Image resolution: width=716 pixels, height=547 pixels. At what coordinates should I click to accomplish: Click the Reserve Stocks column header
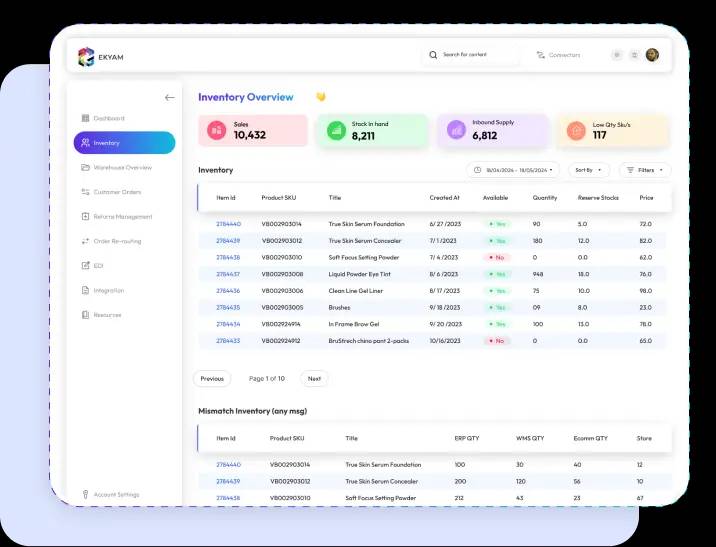coord(598,198)
